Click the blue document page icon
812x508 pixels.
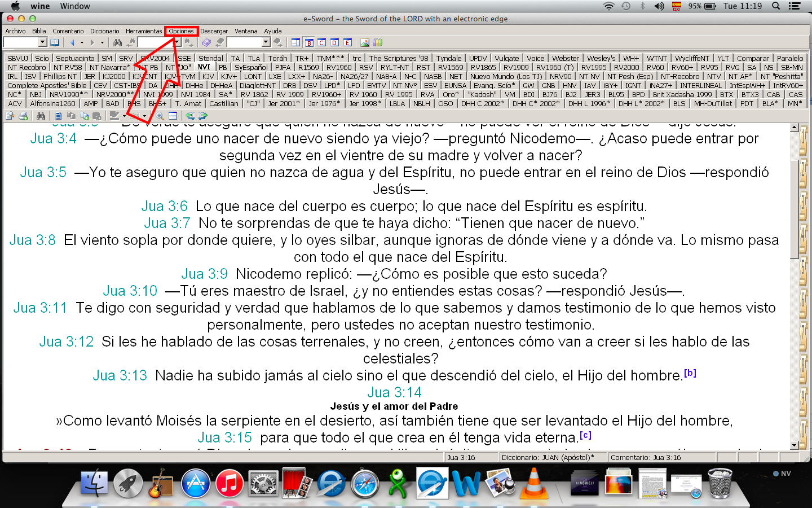(58, 116)
